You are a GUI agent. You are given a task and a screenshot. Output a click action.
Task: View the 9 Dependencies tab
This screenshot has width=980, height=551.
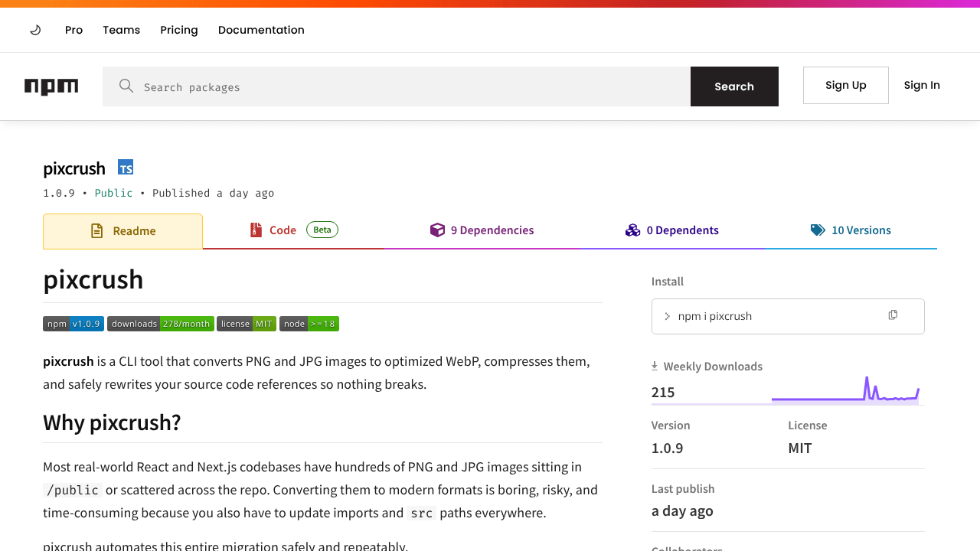pyautogui.click(x=482, y=230)
